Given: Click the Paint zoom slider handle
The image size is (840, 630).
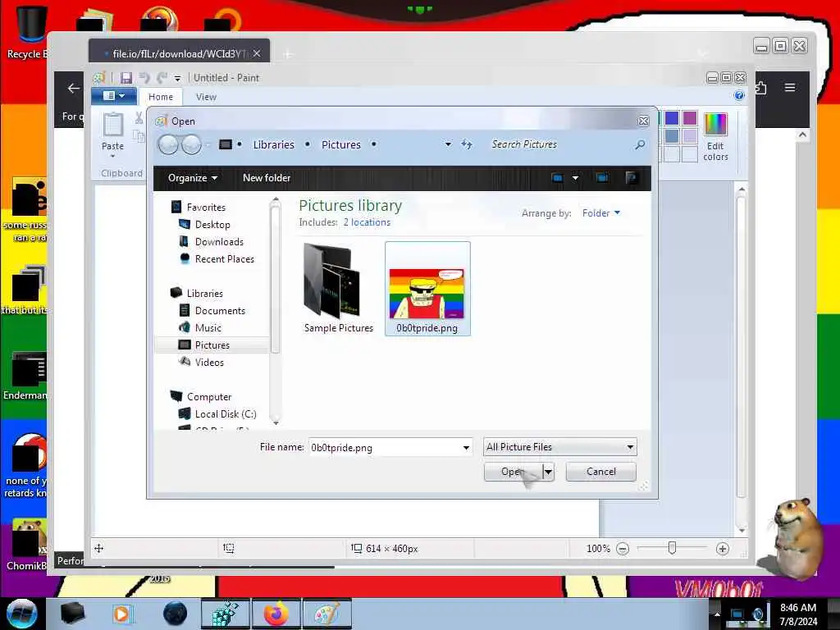Looking at the screenshot, I should pos(672,548).
